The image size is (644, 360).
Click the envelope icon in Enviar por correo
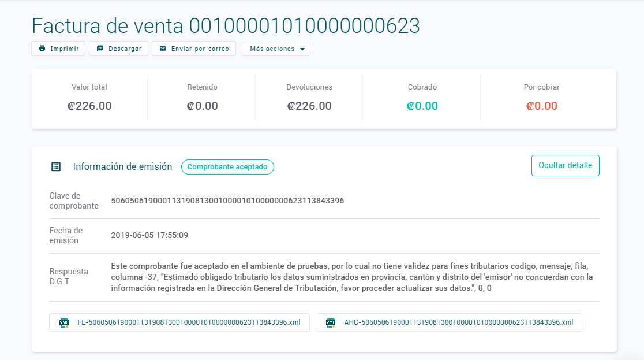tap(163, 49)
